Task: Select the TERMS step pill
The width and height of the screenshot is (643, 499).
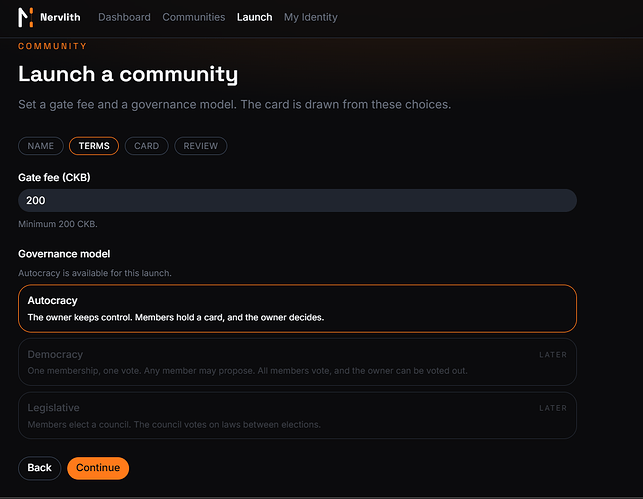Action: 94,146
